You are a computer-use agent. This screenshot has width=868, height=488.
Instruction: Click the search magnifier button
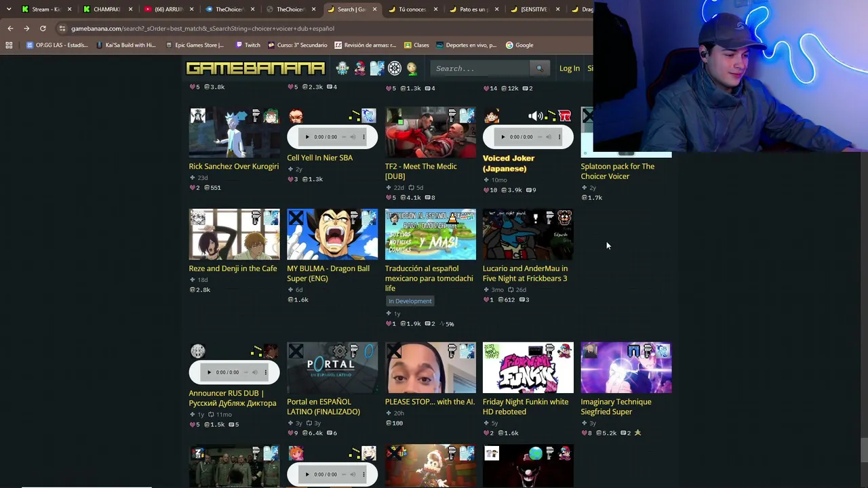[540, 68]
